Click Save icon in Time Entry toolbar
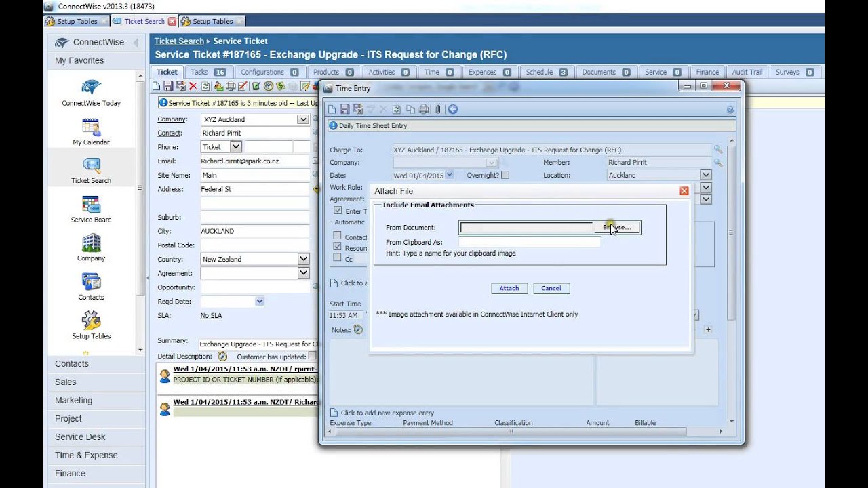868x488 pixels. tap(344, 109)
